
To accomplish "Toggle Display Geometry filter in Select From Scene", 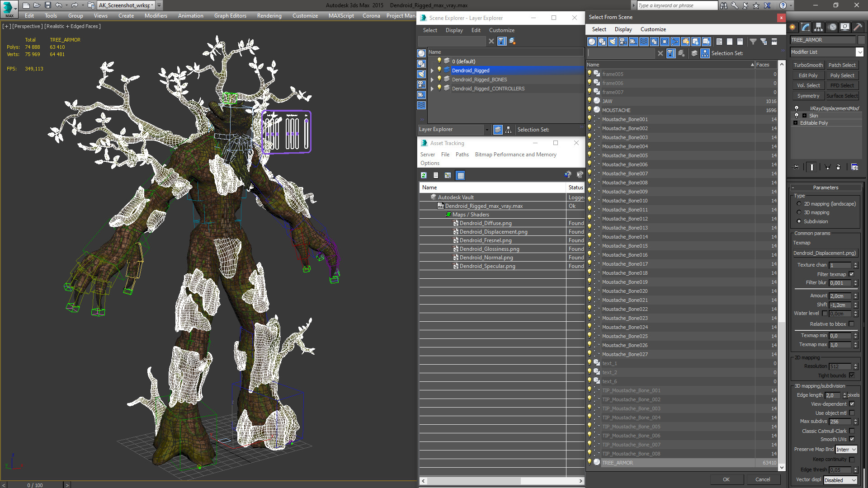I will 592,42.
